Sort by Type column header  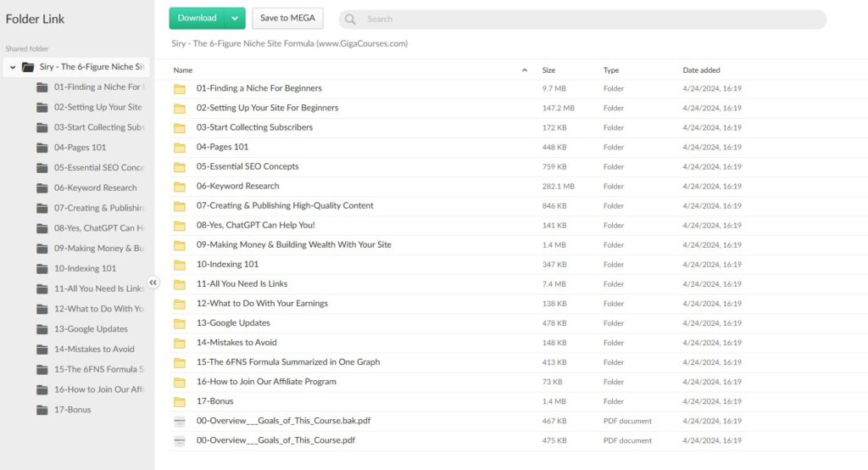point(611,70)
